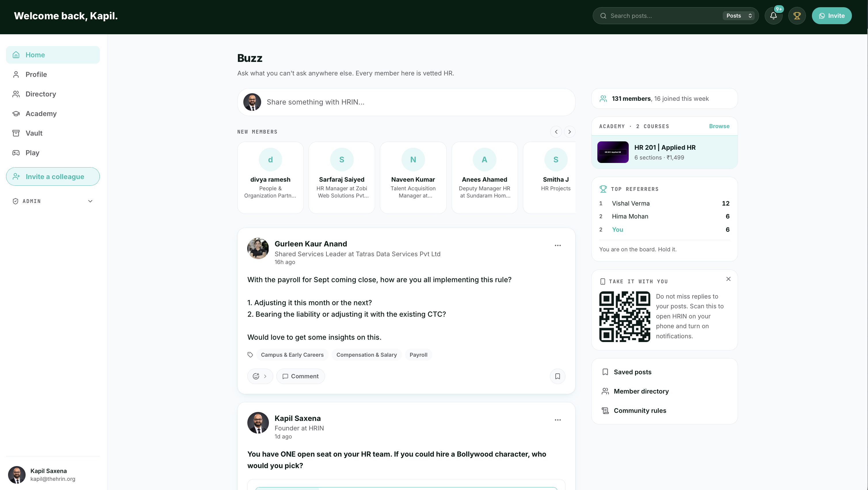This screenshot has height=490, width=868.
Task: Open more options on Kapil Saxena's post
Action: [558, 420]
